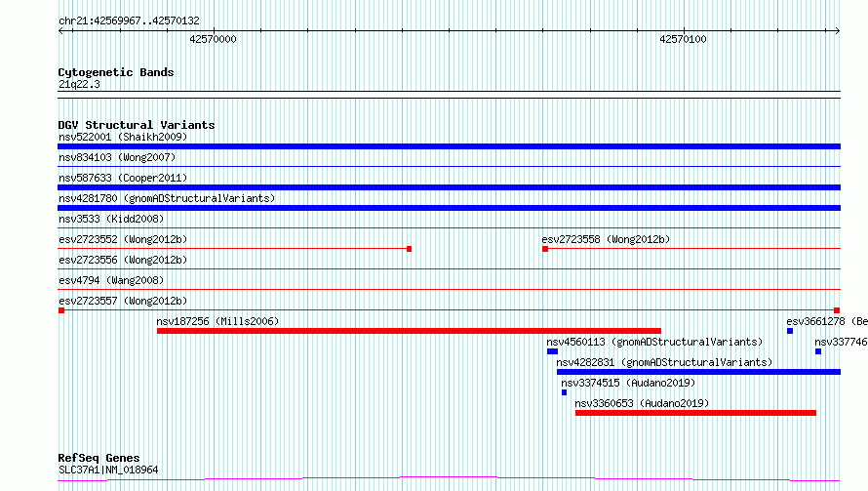This screenshot has height=491, width=868.
Task: Select the red bar of nsv3360653 (Audano2019)
Action: (695, 413)
